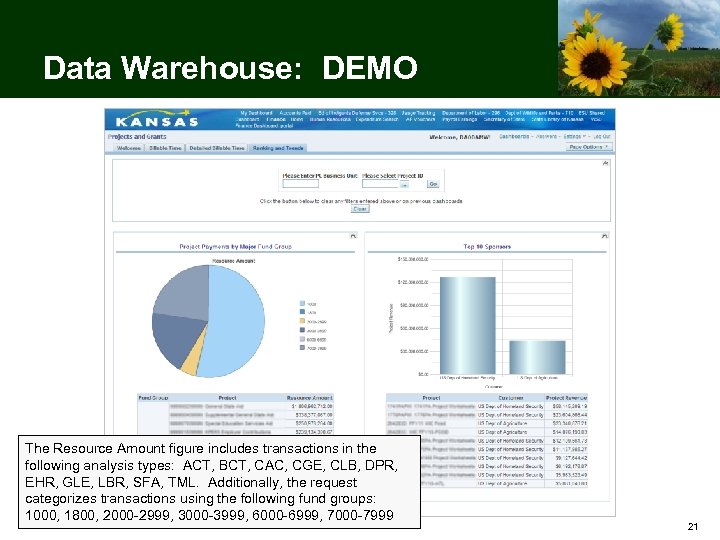Open the Dashboards link
720x540 pixels.
(x=514, y=136)
